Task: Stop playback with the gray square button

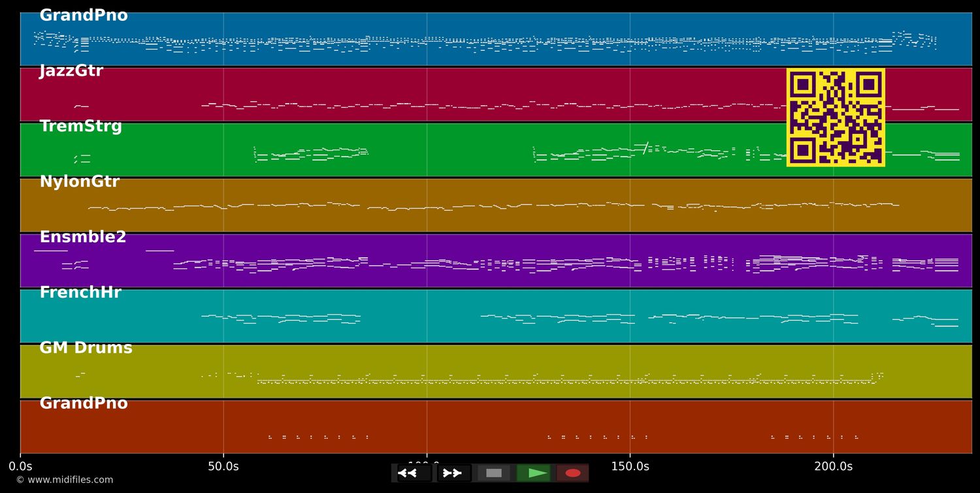Action: coord(493,473)
